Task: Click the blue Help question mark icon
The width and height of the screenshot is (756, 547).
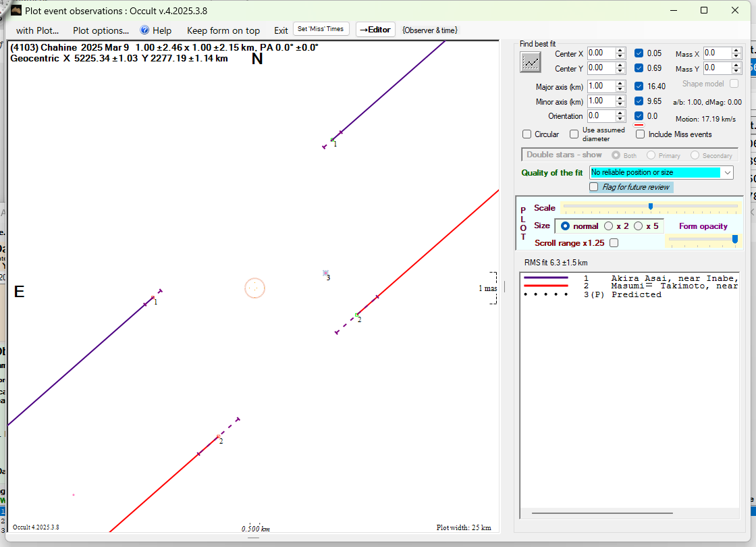Action: [x=144, y=30]
